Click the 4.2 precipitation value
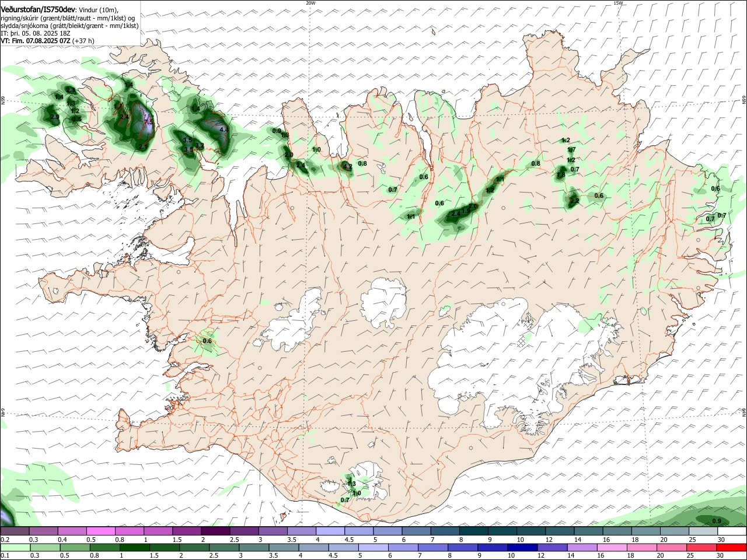 [348, 166]
